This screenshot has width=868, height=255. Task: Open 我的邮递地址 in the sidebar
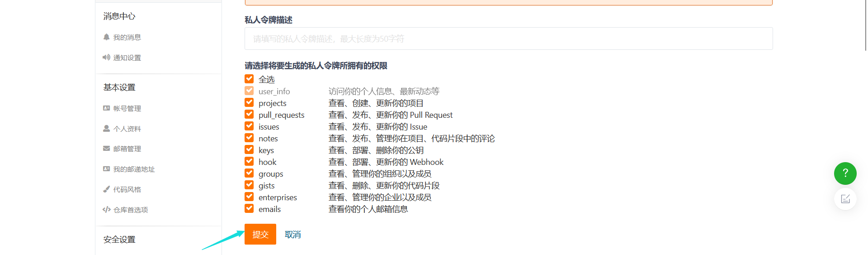tap(134, 169)
